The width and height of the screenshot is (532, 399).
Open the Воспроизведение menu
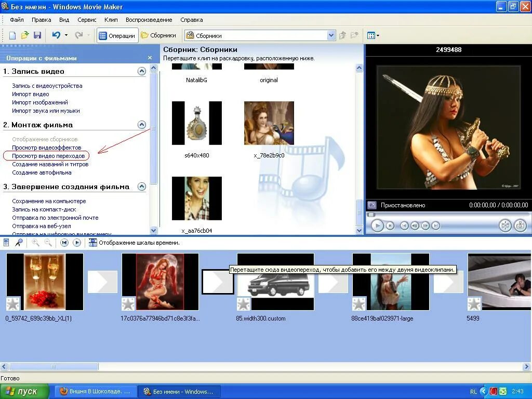click(x=149, y=20)
